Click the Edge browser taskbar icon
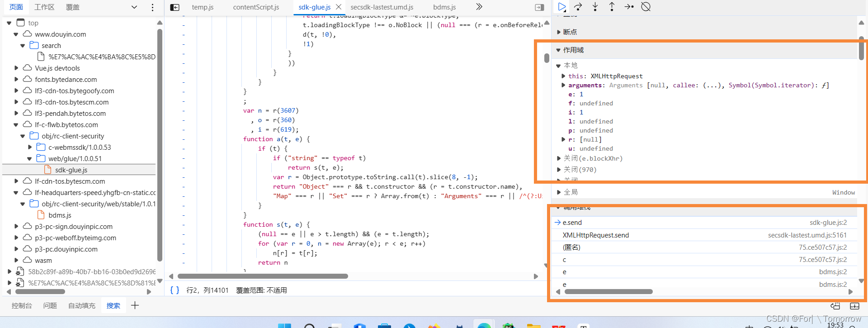The height and width of the screenshot is (328, 868). [484, 325]
